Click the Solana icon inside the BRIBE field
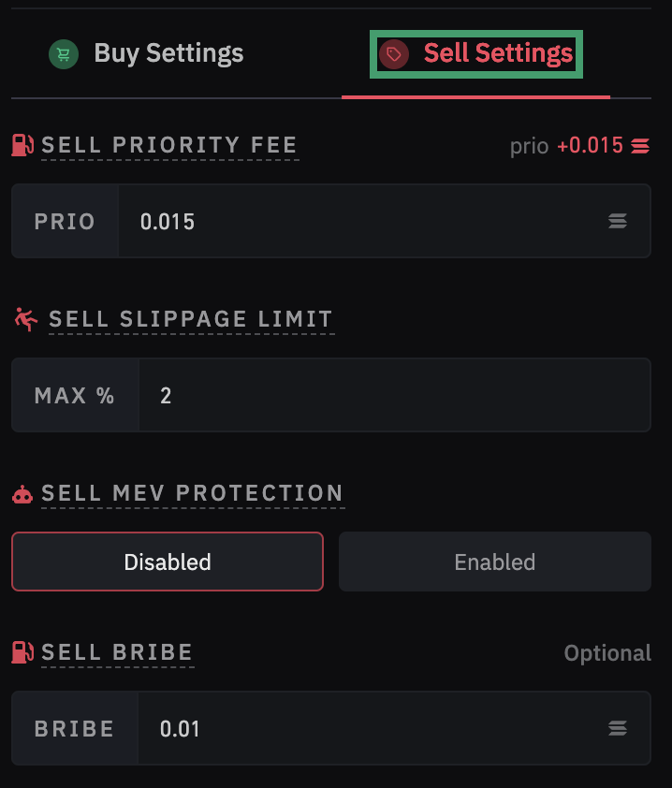The width and height of the screenshot is (672, 788). click(x=618, y=728)
